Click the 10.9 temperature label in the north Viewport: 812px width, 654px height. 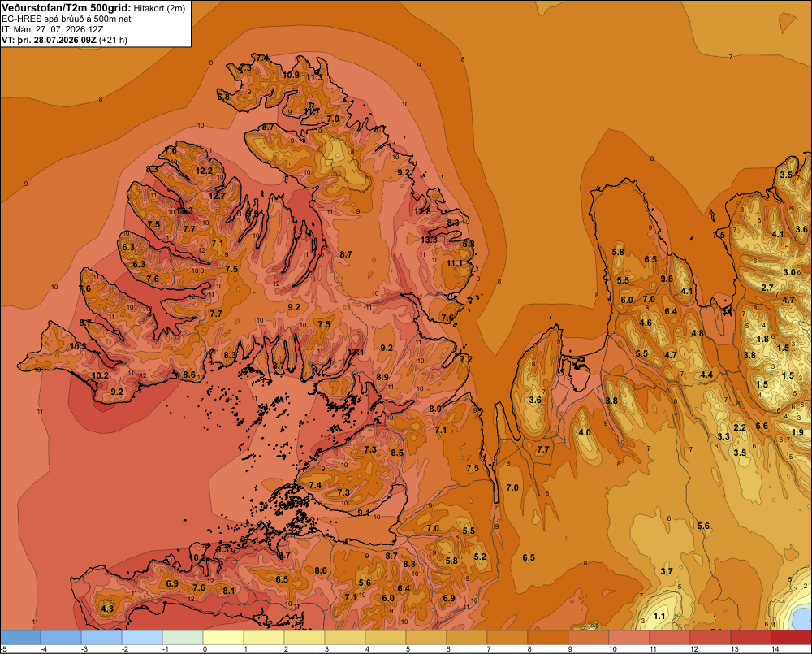[x=291, y=75]
